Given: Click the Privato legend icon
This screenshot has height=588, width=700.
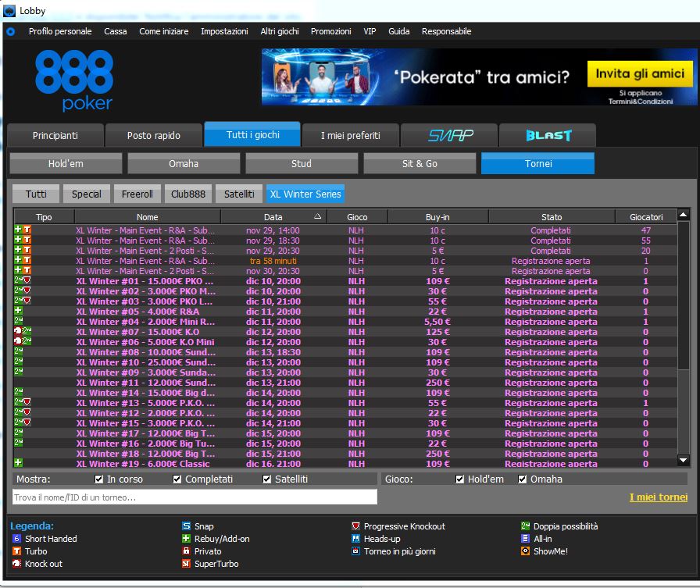Looking at the screenshot, I should [186, 551].
